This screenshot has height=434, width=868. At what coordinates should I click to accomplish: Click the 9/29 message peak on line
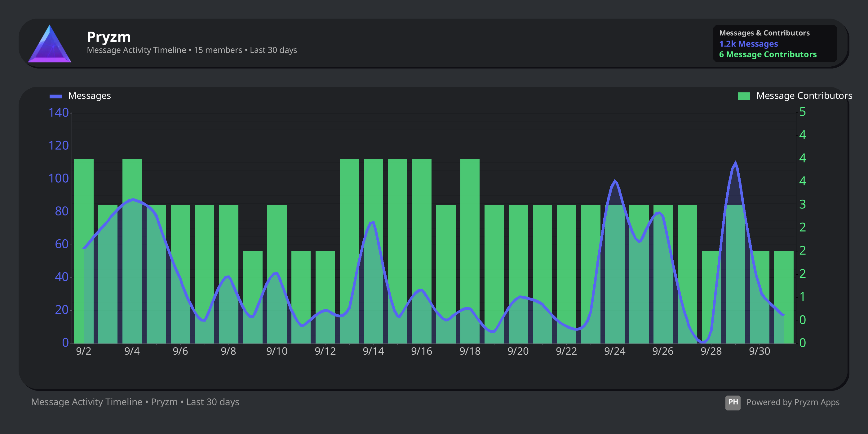point(735,163)
